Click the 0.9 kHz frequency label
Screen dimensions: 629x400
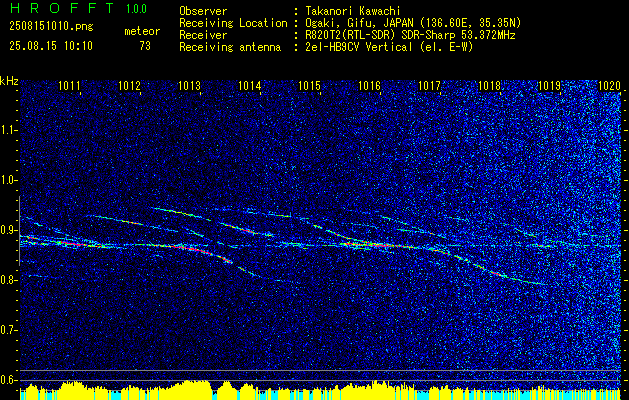(8, 230)
